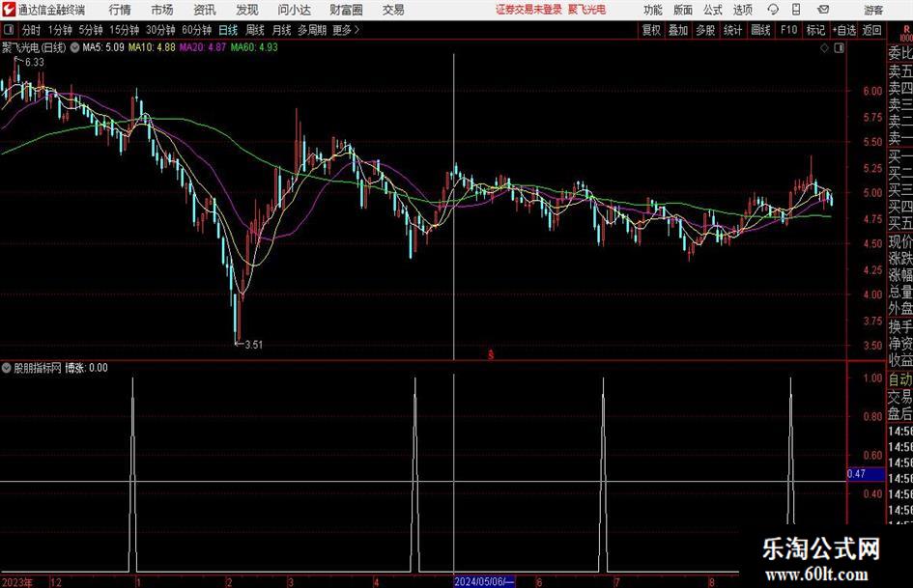Screen dimensions: 913x588
Task: Click the 2024/05/06 date marker
Action: click(484, 581)
